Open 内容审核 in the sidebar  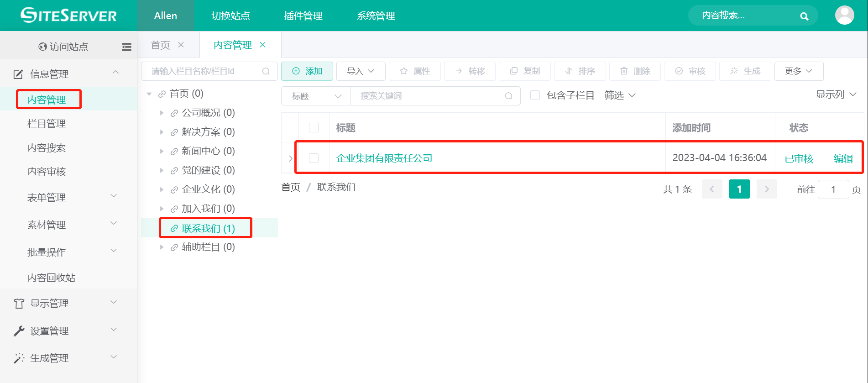(x=47, y=172)
